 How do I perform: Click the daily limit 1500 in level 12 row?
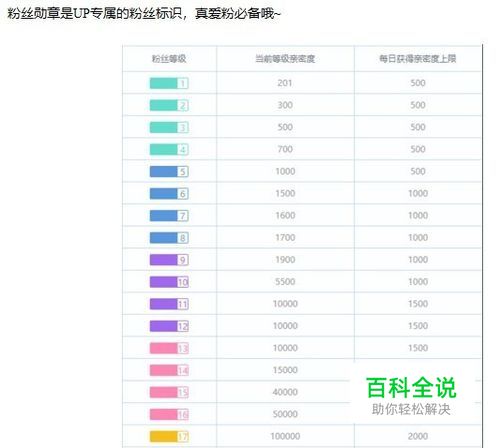[x=418, y=326]
